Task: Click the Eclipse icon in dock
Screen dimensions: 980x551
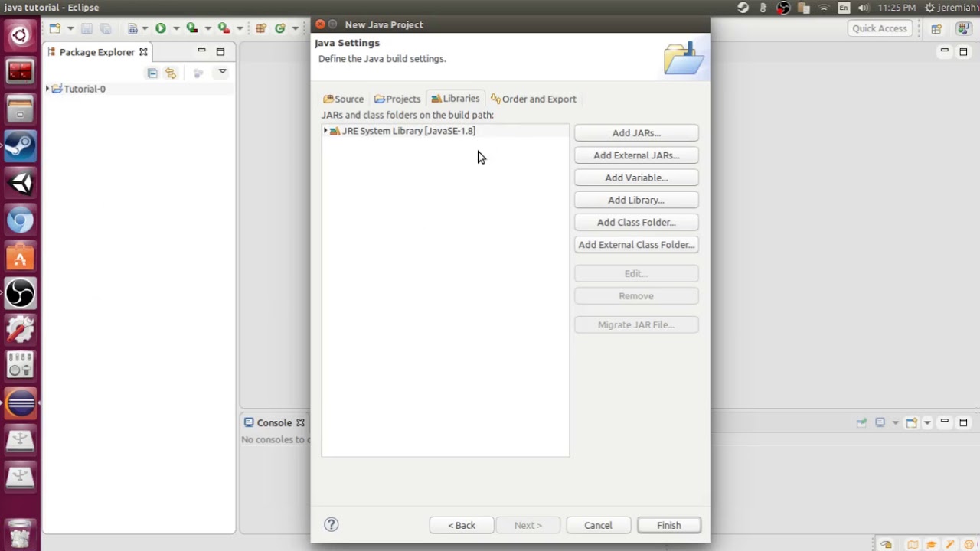Action: pyautogui.click(x=20, y=403)
